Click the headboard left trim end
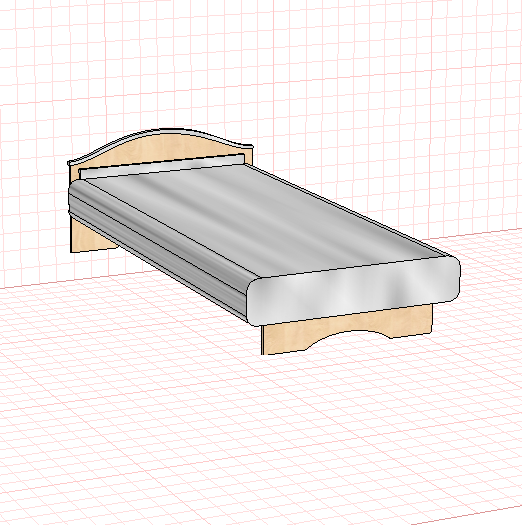Image resolution: width=522 pixels, height=525 pixels. (x=73, y=163)
